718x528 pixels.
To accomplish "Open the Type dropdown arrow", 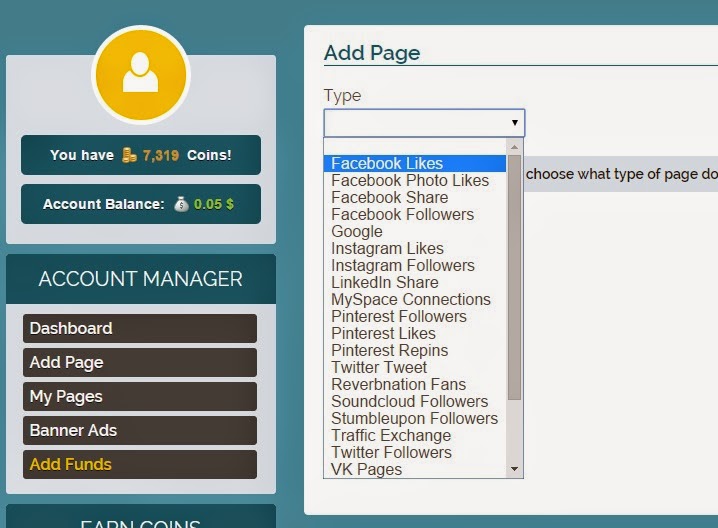I will point(515,123).
